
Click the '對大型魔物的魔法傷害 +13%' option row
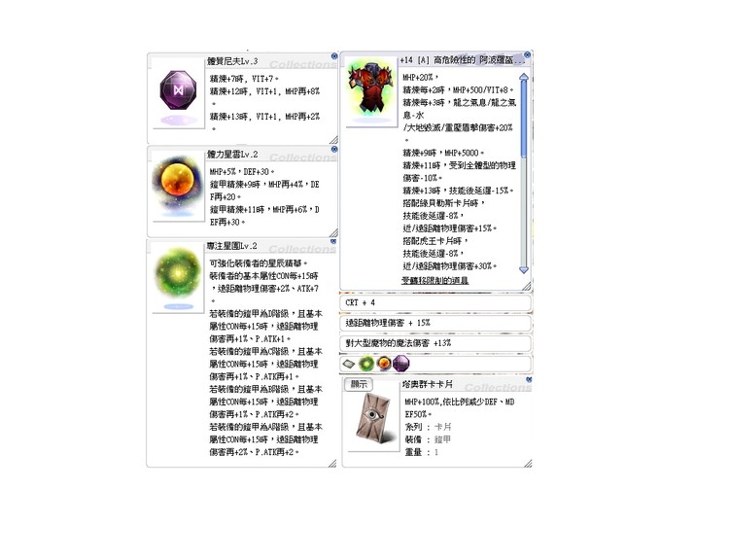click(x=435, y=343)
